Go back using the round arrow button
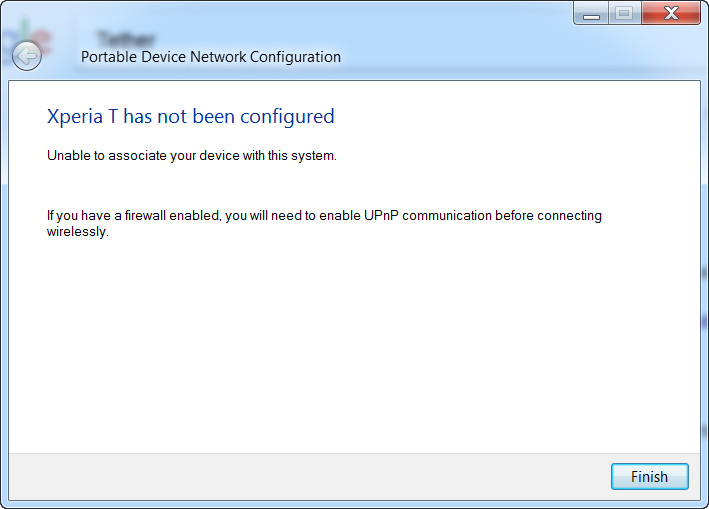 (27, 56)
